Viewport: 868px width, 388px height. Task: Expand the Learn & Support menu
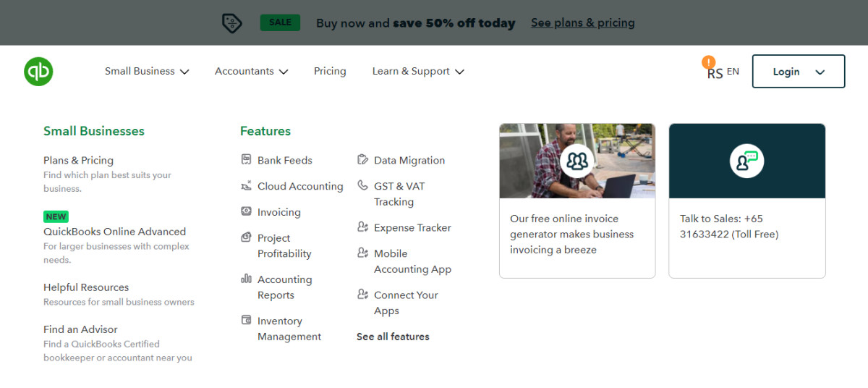tap(418, 71)
